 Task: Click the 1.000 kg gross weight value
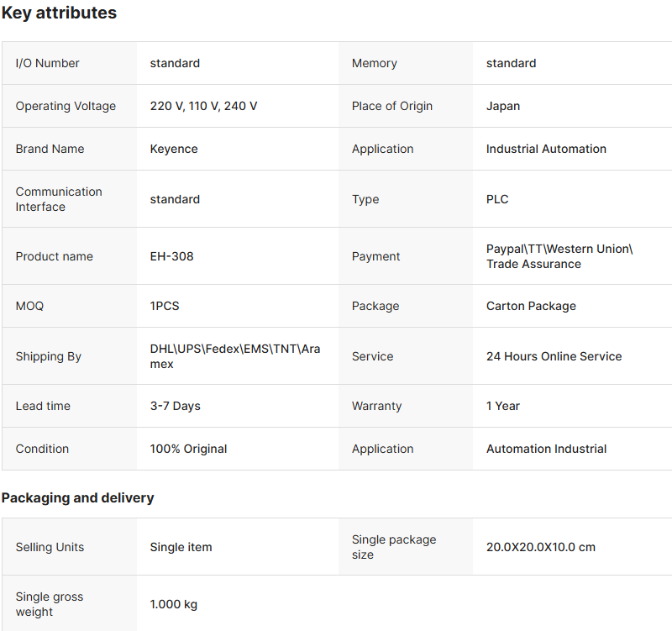point(174,604)
